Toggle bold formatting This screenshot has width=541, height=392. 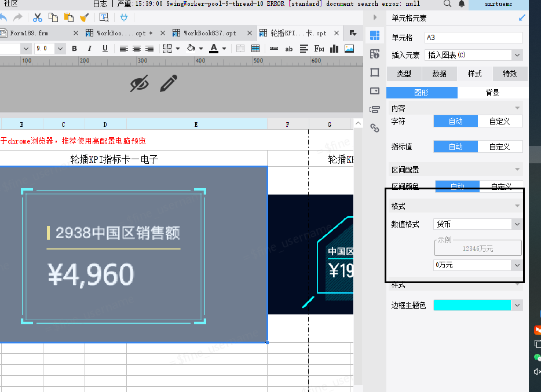point(74,49)
